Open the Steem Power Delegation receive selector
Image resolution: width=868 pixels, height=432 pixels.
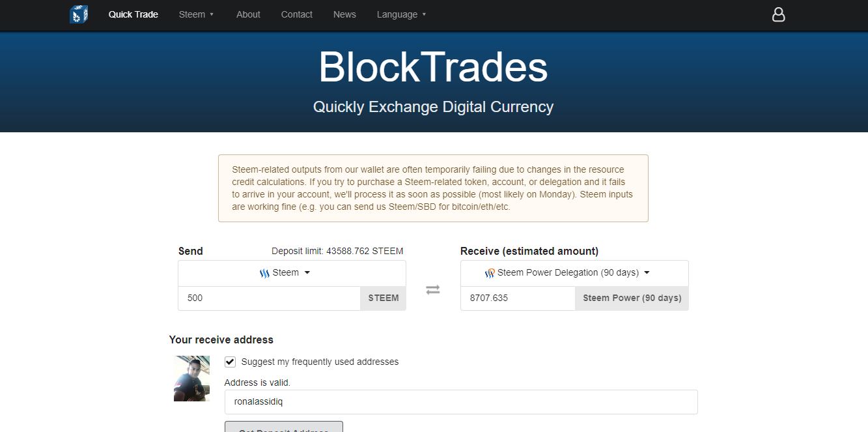pyautogui.click(x=574, y=273)
